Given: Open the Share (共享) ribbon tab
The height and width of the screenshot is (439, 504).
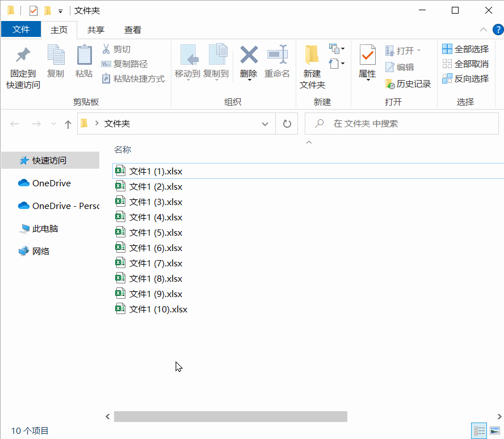Looking at the screenshot, I should point(95,30).
